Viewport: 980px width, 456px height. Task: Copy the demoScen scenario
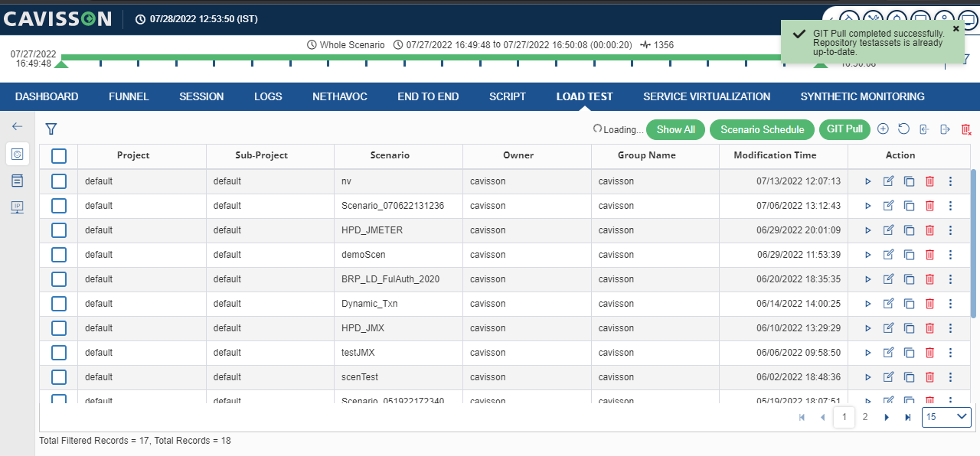tap(909, 255)
